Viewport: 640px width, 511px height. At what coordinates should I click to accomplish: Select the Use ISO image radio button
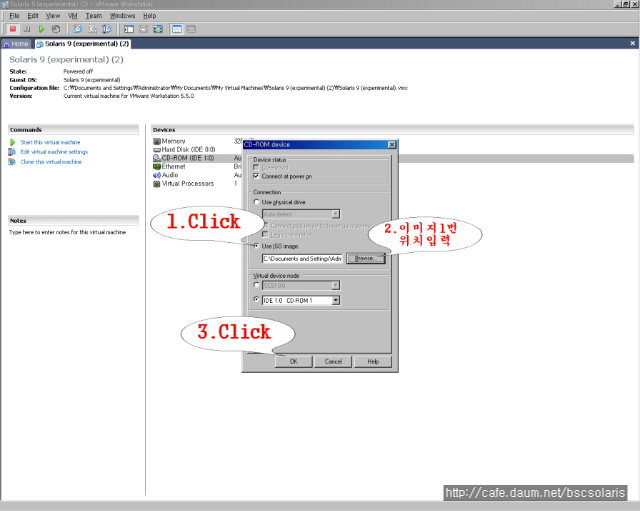(x=256, y=246)
